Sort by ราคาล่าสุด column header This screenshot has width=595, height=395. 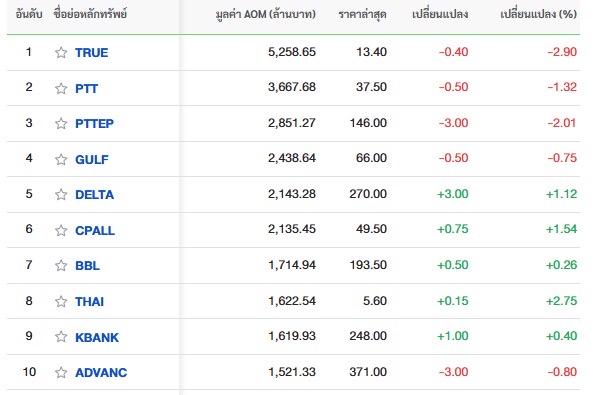coord(362,14)
